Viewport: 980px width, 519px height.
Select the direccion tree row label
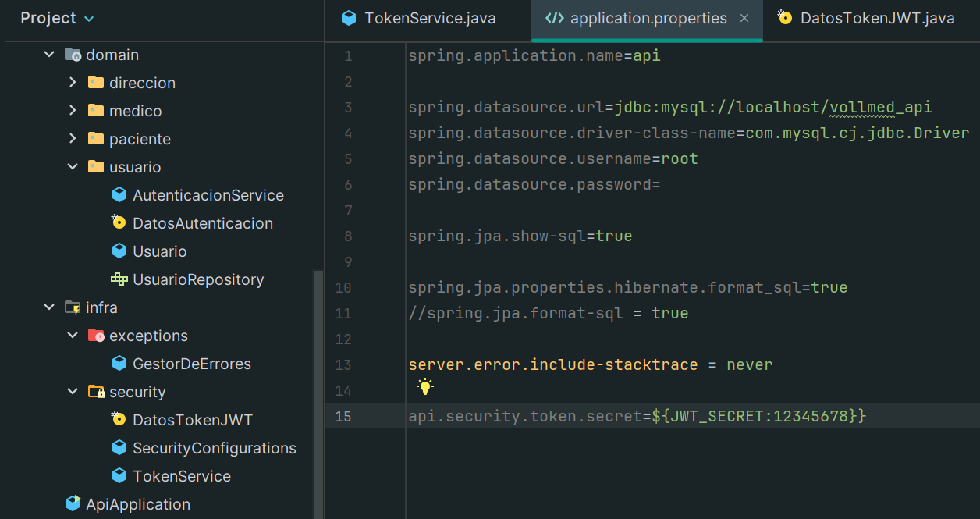click(142, 83)
